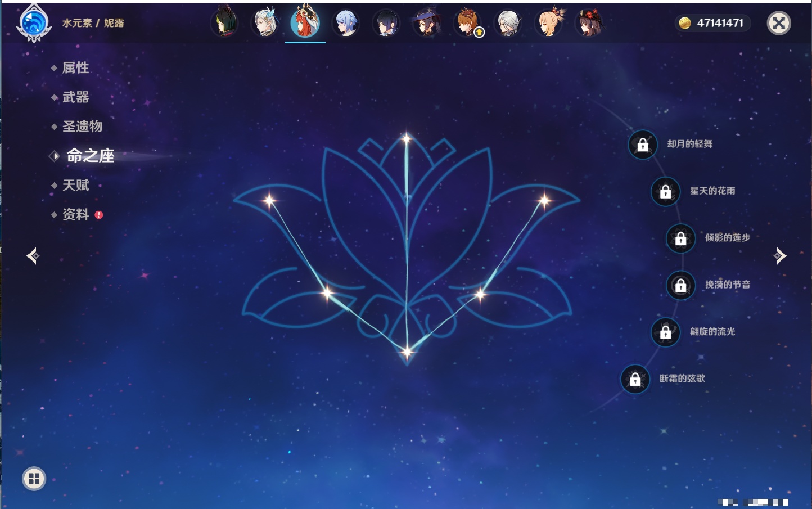The height and width of the screenshot is (509, 812).
Task: Switch to next character with right arrow
Action: (x=780, y=256)
